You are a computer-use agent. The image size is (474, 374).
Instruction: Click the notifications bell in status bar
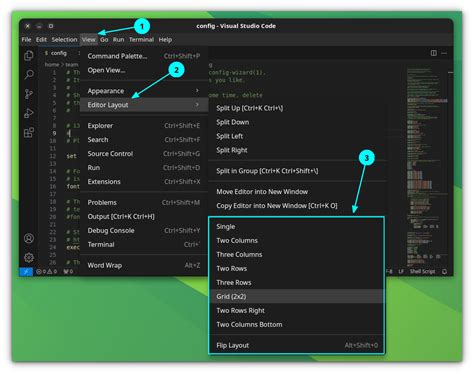pos(444,272)
